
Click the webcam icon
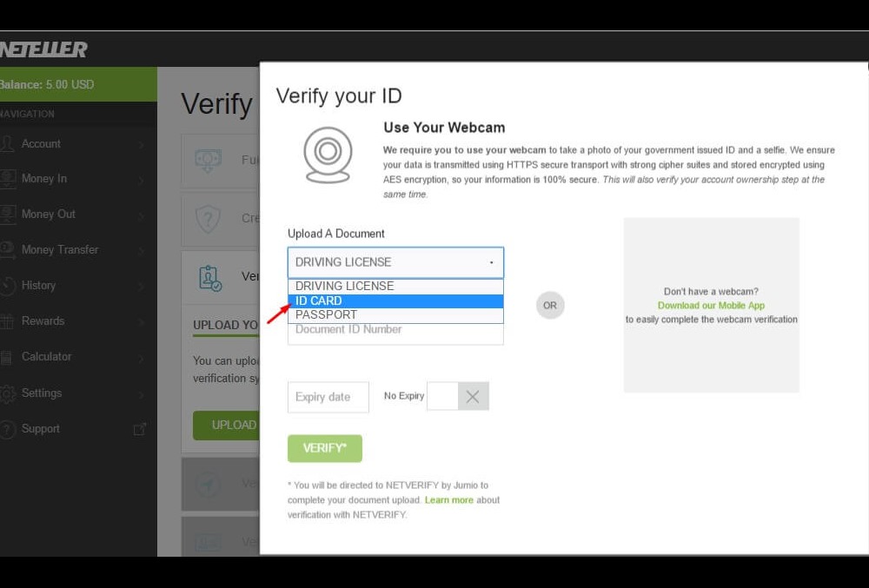click(328, 155)
